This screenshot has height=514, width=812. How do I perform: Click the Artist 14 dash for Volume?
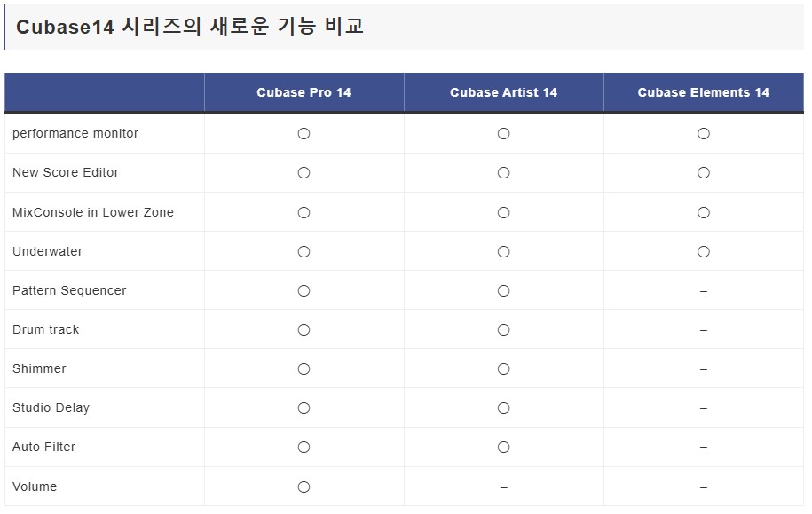click(503, 487)
